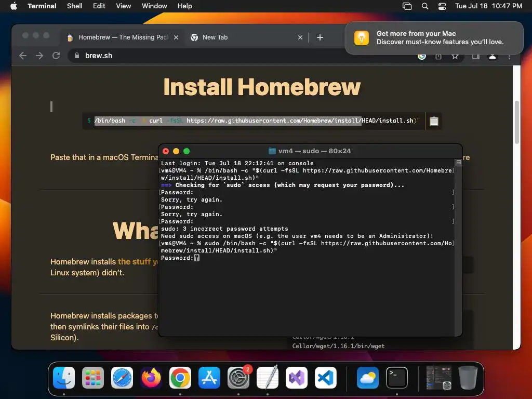The image size is (532, 399).
Task: Copy the Homebrew install command clipboard icon
Action: click(x=434, y=121)
